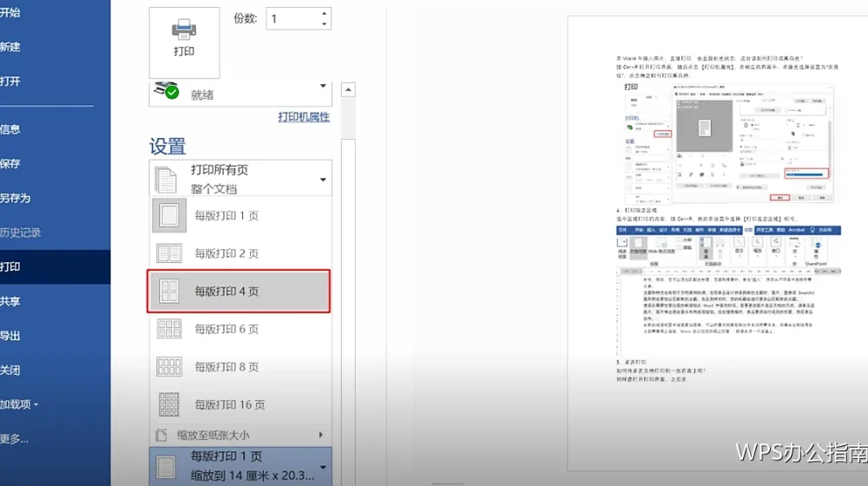
Task: Select 每版打印 16 页 option
Action: point(240,404)
